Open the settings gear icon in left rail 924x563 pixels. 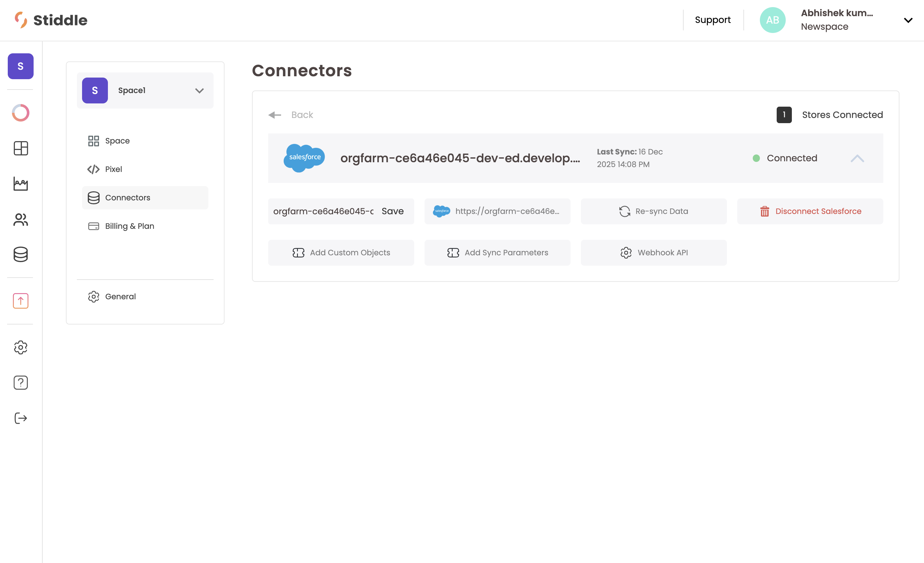point(21,347)
